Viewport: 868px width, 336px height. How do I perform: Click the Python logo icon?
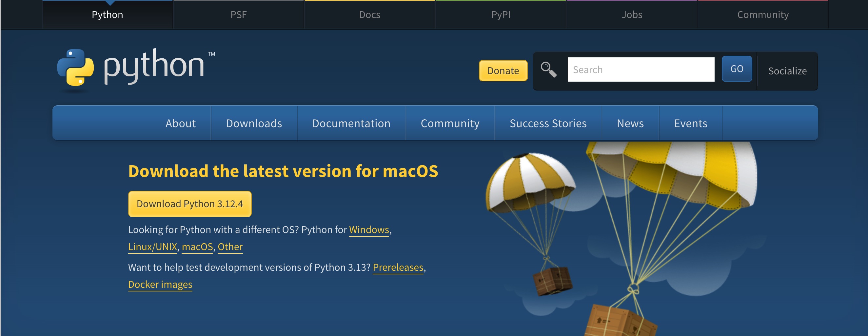75,67
